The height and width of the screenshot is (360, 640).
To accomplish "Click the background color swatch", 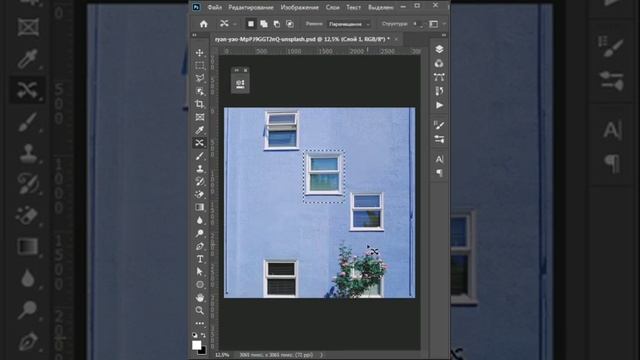I will click(203, 351).
